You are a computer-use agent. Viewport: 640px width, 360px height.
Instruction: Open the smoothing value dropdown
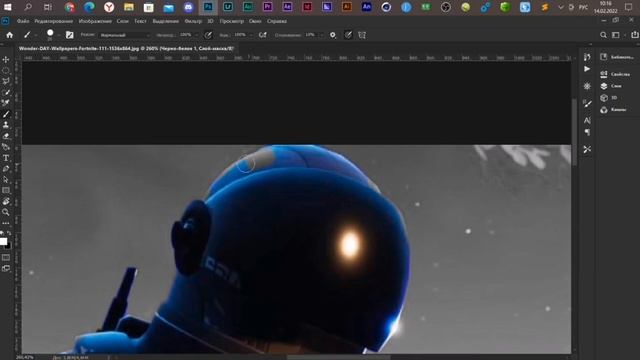tap(321, 35)
